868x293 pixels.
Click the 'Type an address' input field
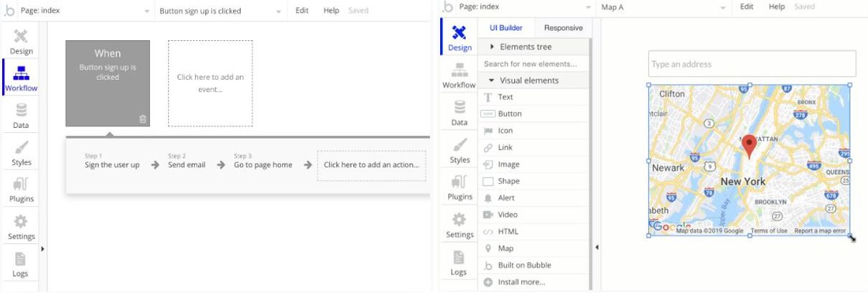(752, 64)
